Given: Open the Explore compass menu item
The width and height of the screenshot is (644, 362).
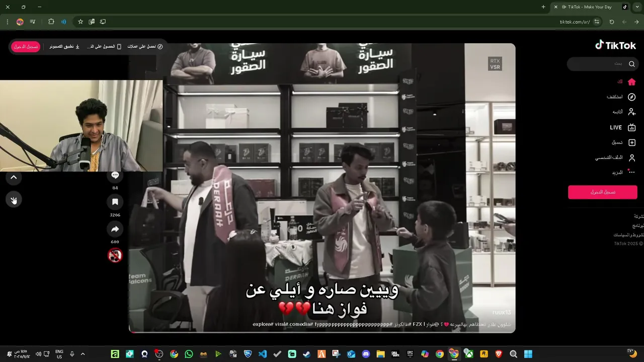Looking at the screenshot, I should point(621,97).
